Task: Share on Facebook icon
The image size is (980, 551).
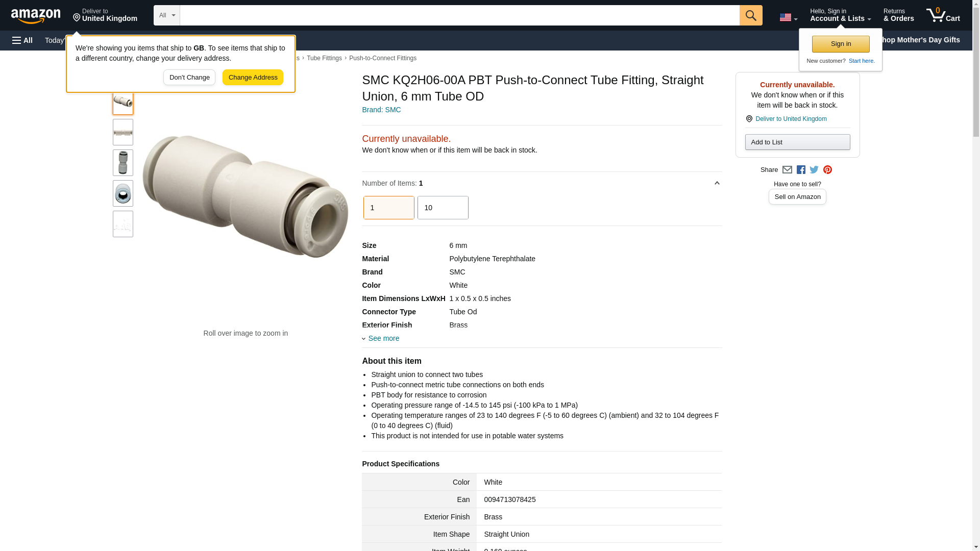Action: [x=801, y=170]
